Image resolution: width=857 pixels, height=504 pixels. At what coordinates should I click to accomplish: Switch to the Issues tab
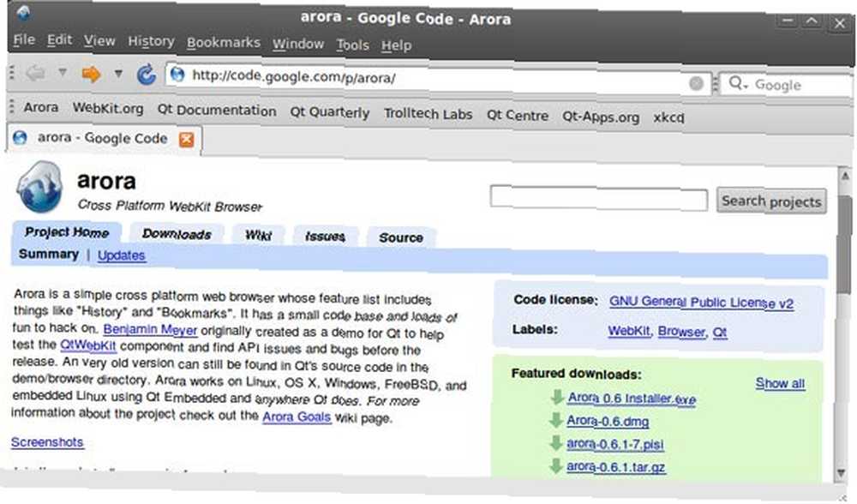click(325, 237)
